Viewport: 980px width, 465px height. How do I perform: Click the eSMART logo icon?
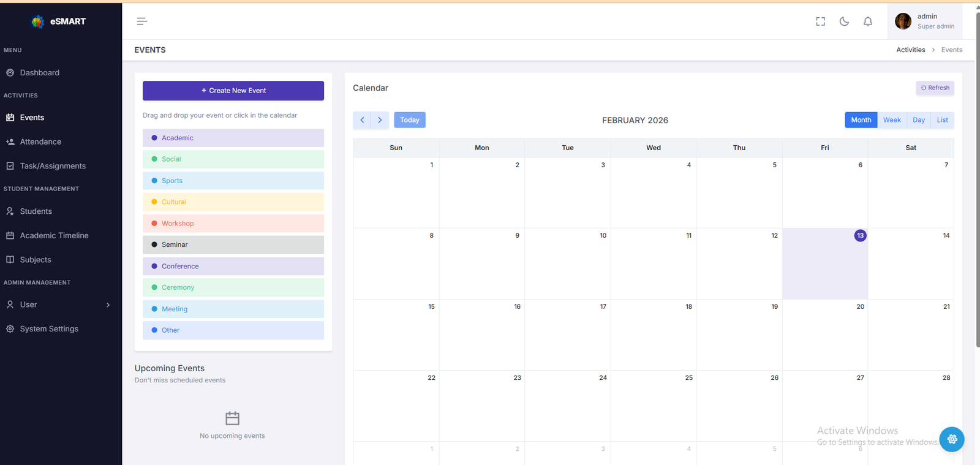tap(38, 21)
